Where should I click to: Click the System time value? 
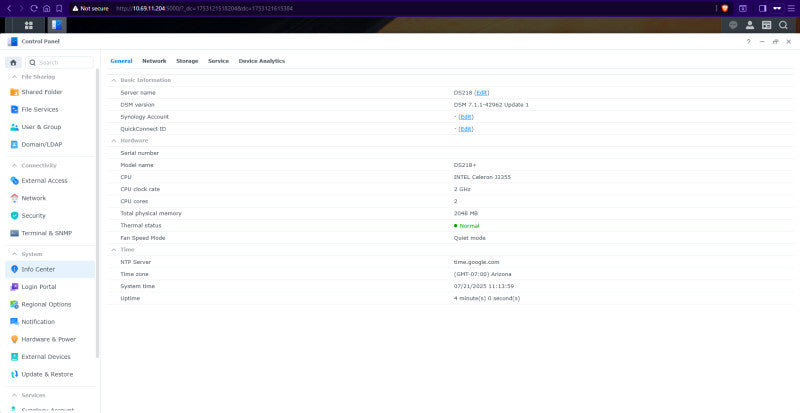tap(484, 286)
